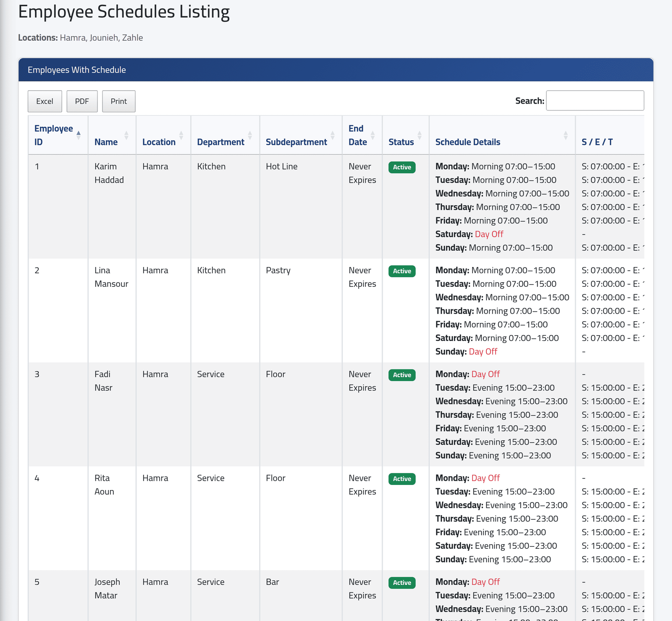The width and height of the screenshot is (672, 621).
Task: Export table with PDF button
Action: 82,101
